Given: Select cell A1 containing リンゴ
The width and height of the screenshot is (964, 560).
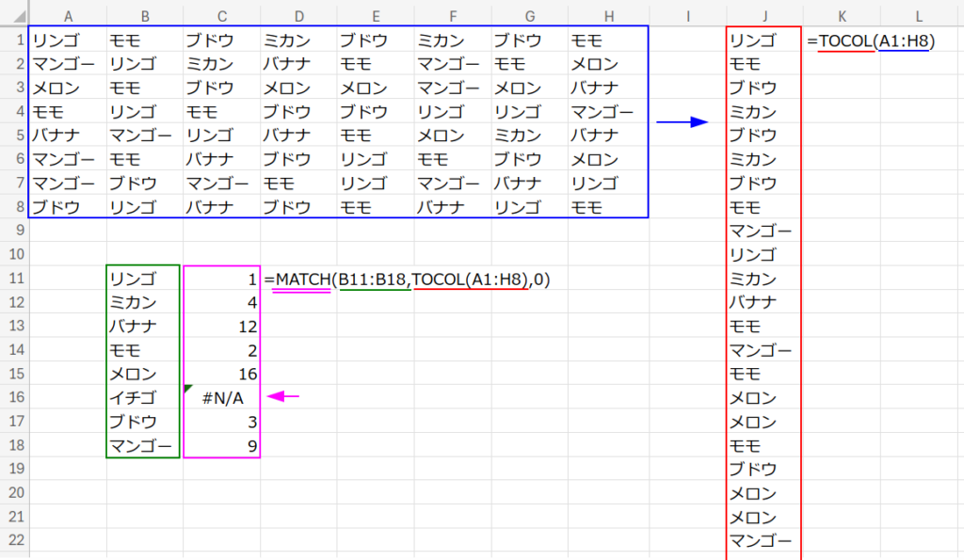Looking at the screenshot, I should click(x=68, y=41).
